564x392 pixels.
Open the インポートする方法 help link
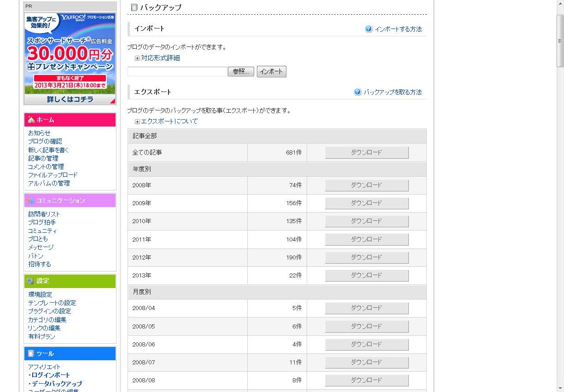pyautogui.click(x=398, y=29)
